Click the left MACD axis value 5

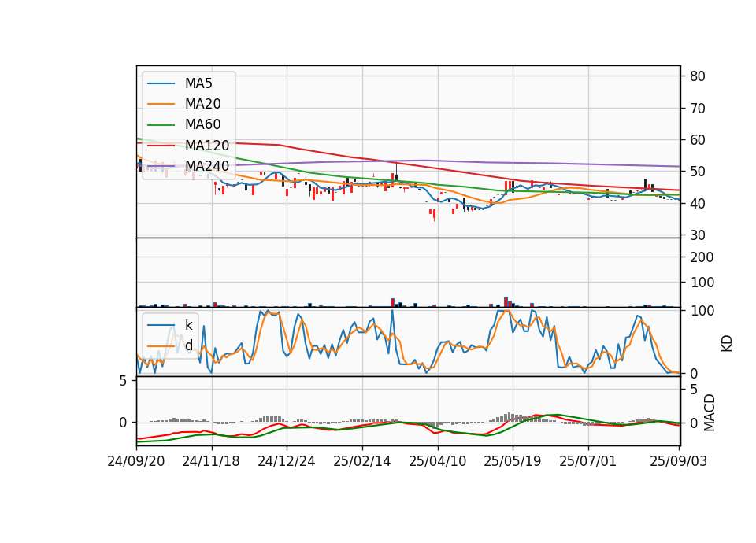(x=123, y=381)
